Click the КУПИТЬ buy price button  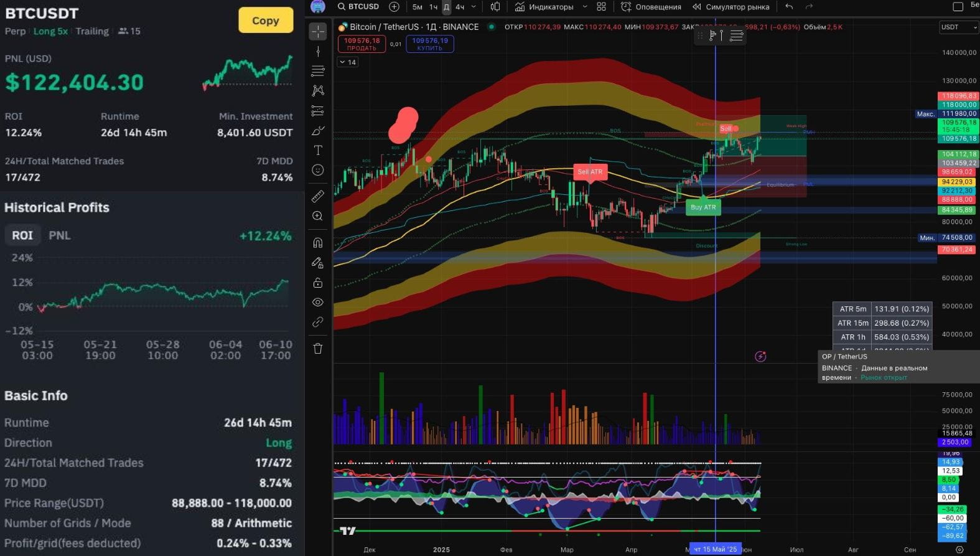[x=430, y=44]
